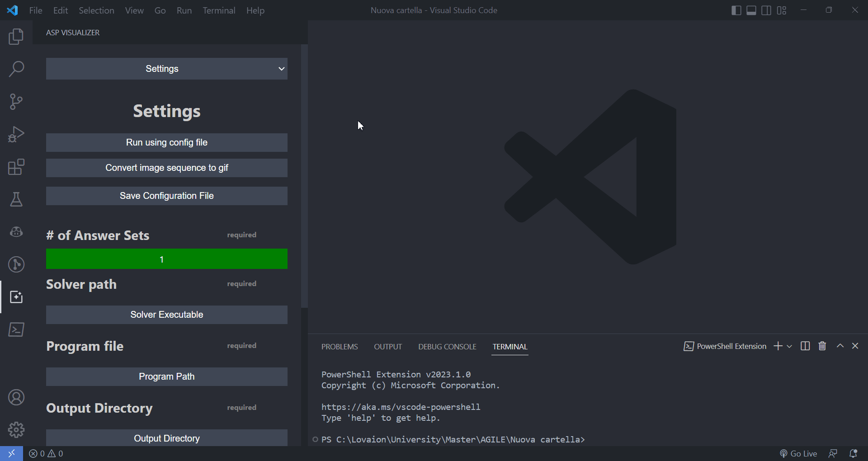Screen dimensions: 868x461
Task: Open the Accounts icon
Action: point(16,397)
